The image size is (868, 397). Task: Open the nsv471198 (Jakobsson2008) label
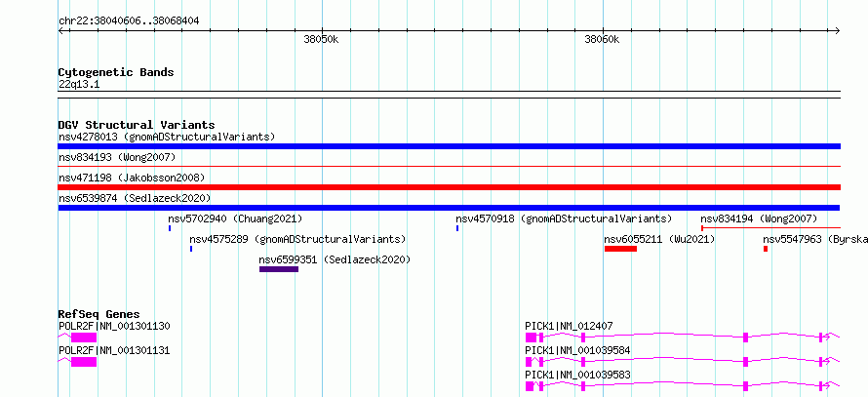(132, 178)
